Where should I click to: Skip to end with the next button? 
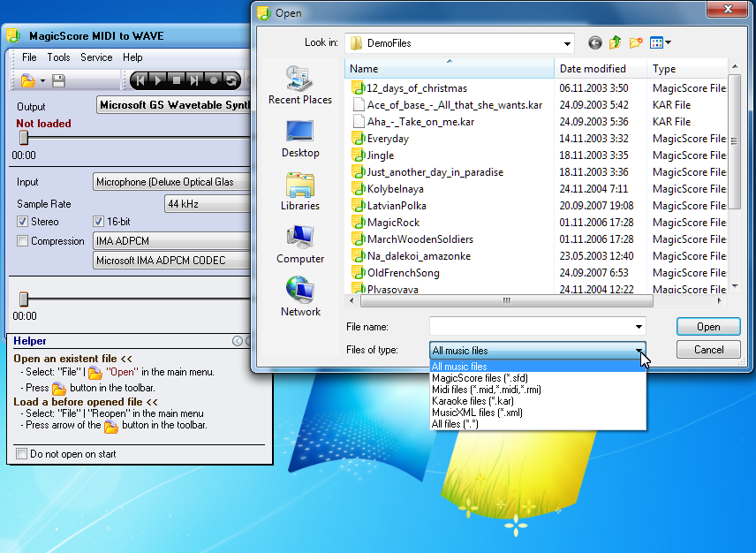194,80
